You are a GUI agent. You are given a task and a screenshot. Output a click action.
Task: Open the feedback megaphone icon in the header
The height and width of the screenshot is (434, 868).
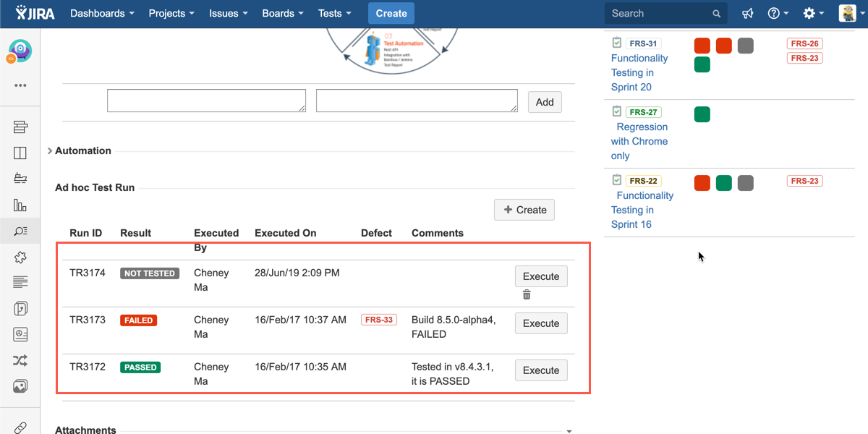(x=747, y=14)
